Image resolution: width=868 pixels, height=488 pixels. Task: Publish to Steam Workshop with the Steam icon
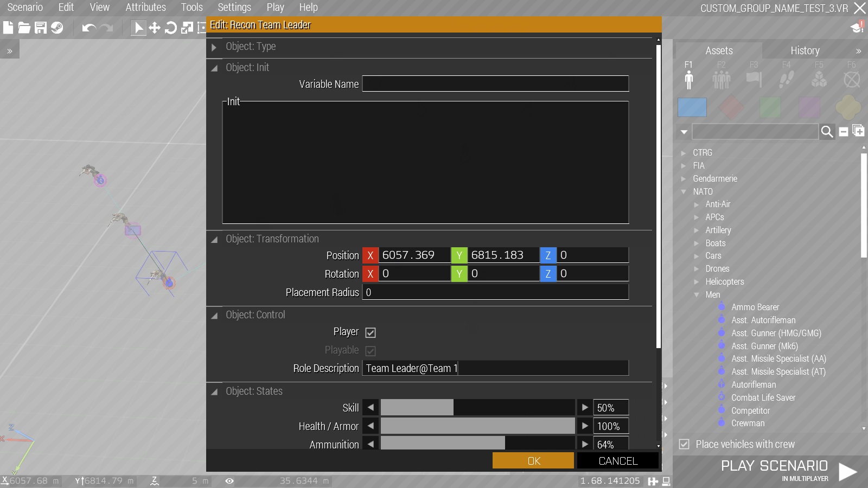(x=57, y=28)
